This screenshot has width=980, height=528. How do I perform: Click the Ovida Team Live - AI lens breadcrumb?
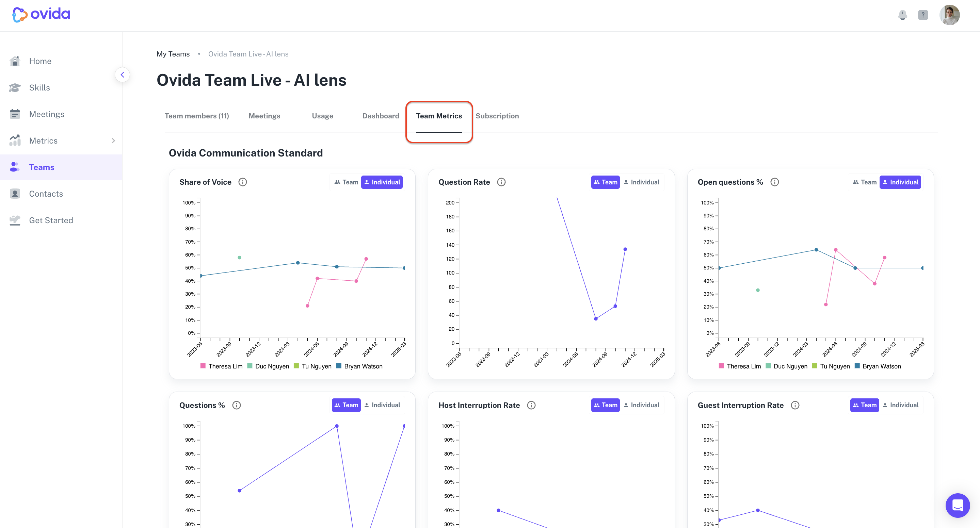click(x=248, y=54)
